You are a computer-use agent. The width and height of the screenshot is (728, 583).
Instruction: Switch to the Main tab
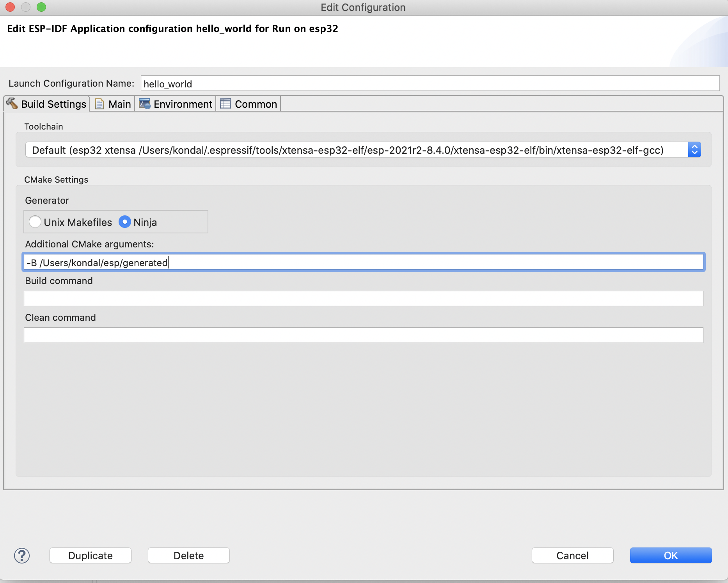coord(113,104)
